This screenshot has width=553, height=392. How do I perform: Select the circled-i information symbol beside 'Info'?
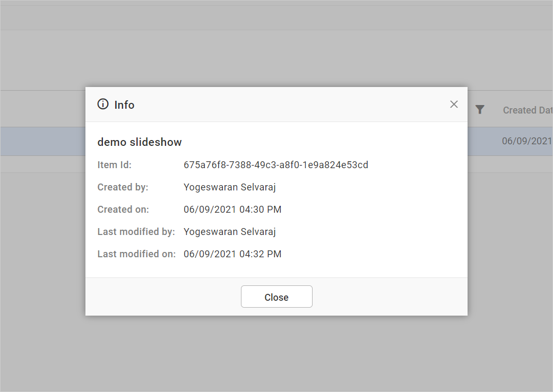pos(102,104)
